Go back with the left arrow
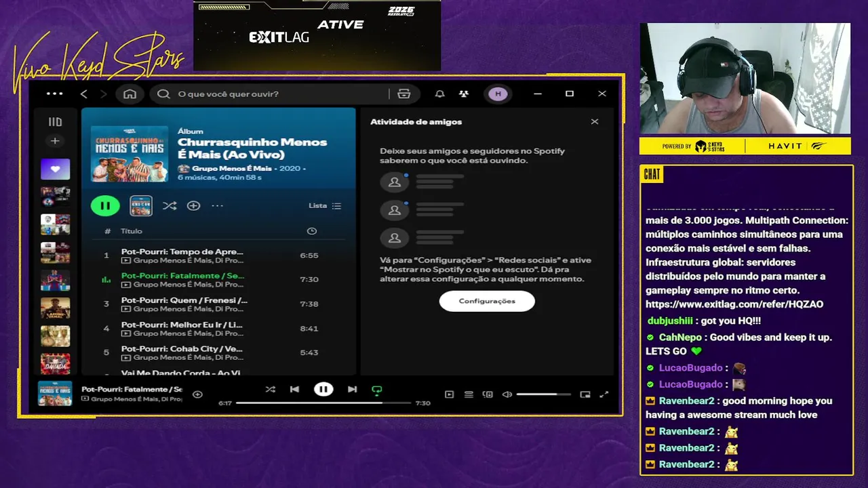The height and width of the screenshot is (488, 868). click(84, 94)
